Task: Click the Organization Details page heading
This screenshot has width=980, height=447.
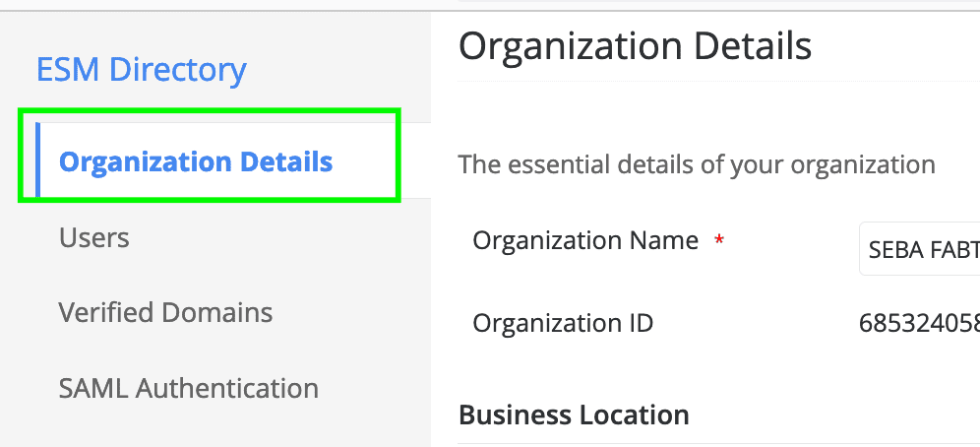Action: (x=635, y=46)
